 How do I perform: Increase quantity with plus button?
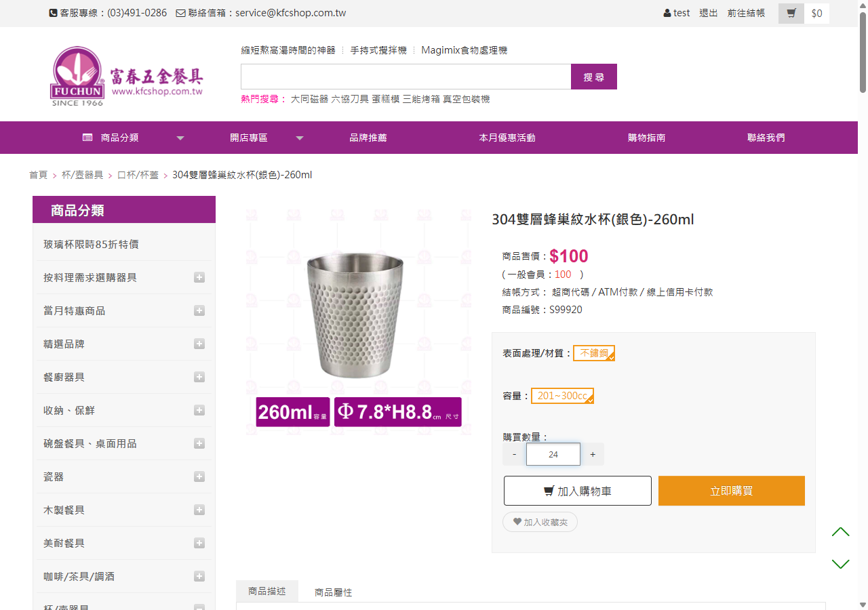pyautogui.click(x=593, y=454)
